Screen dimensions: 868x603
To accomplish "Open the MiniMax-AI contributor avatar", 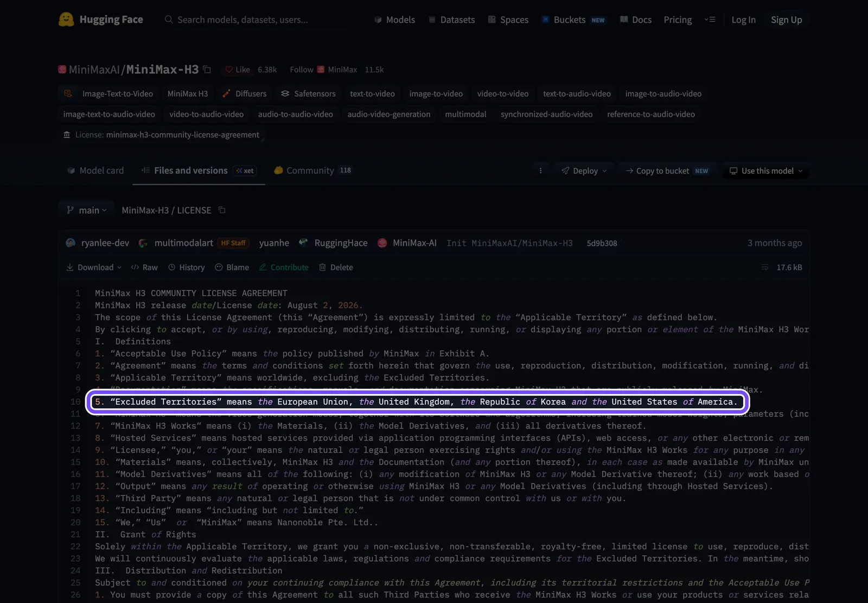I will [382, 243].
